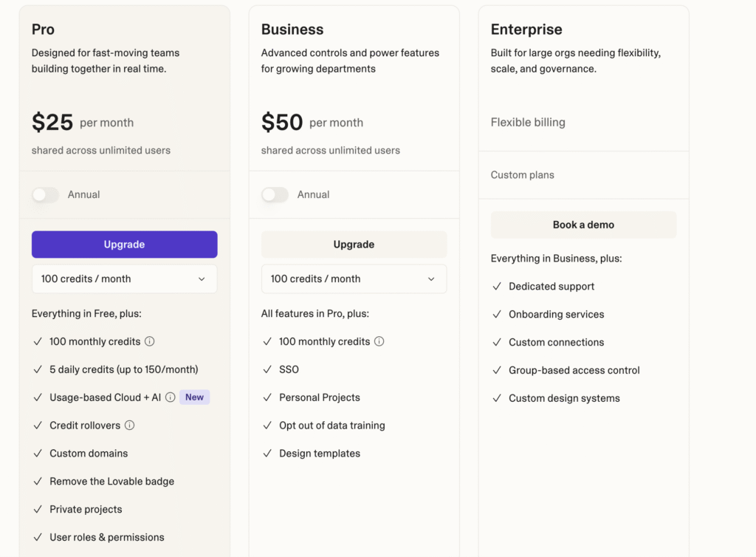Open the Credit rollovers info icon
The width and height of the screenshot is (756, 557).
(130, 426)
